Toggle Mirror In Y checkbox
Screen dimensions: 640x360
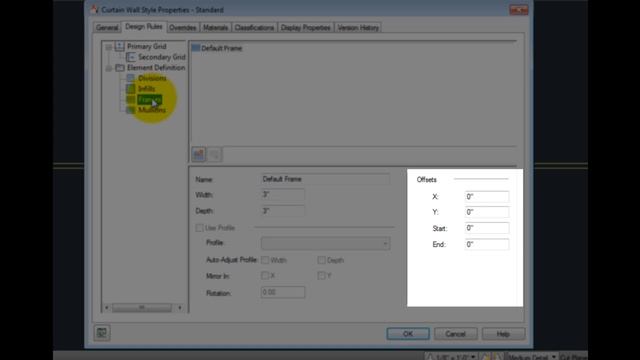tap(322, 276)
